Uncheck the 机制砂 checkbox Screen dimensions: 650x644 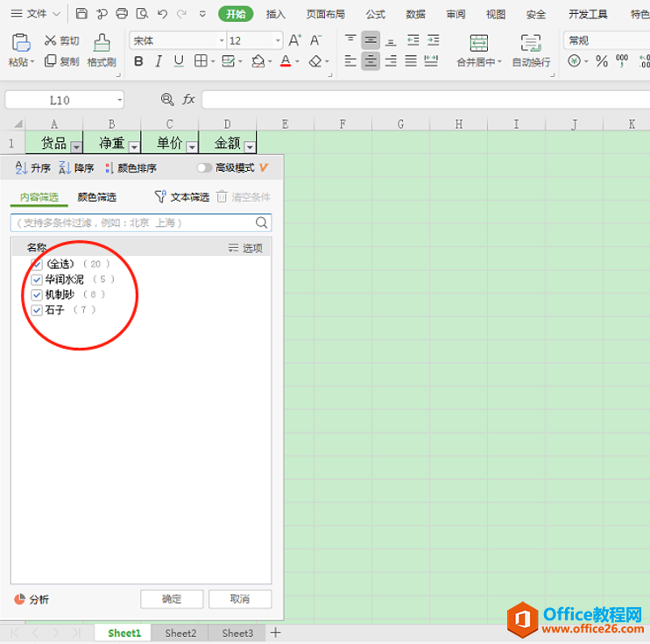point(37,295)
